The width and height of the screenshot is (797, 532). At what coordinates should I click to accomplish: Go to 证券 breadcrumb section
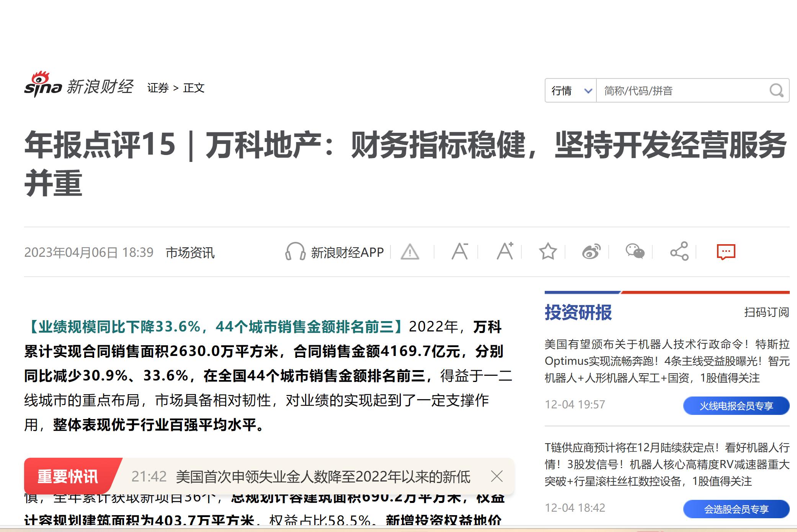click(158, 88)
